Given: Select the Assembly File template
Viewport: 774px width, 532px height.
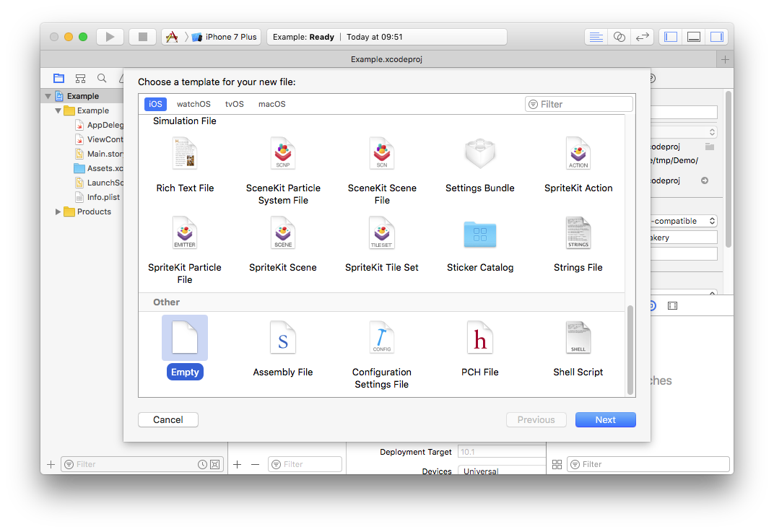Looking at the screenshot, I should 283,339.
